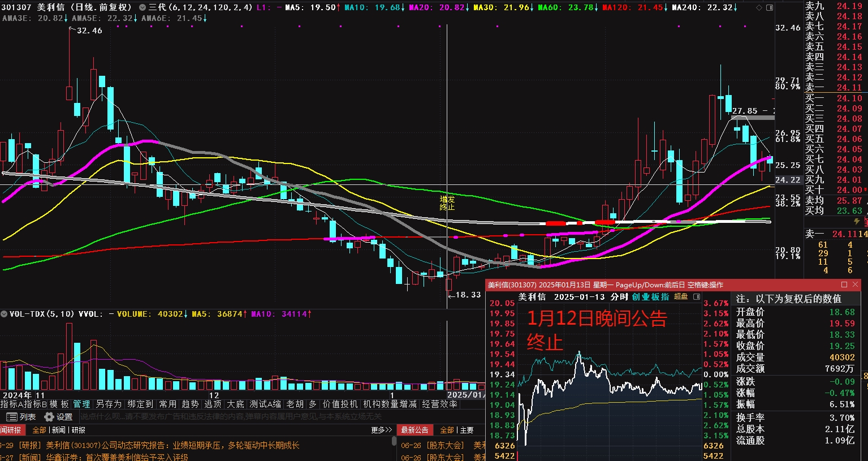The image size is (868, 461).
Task: Click the 18.33 low price label
Action: pos(468,295)
